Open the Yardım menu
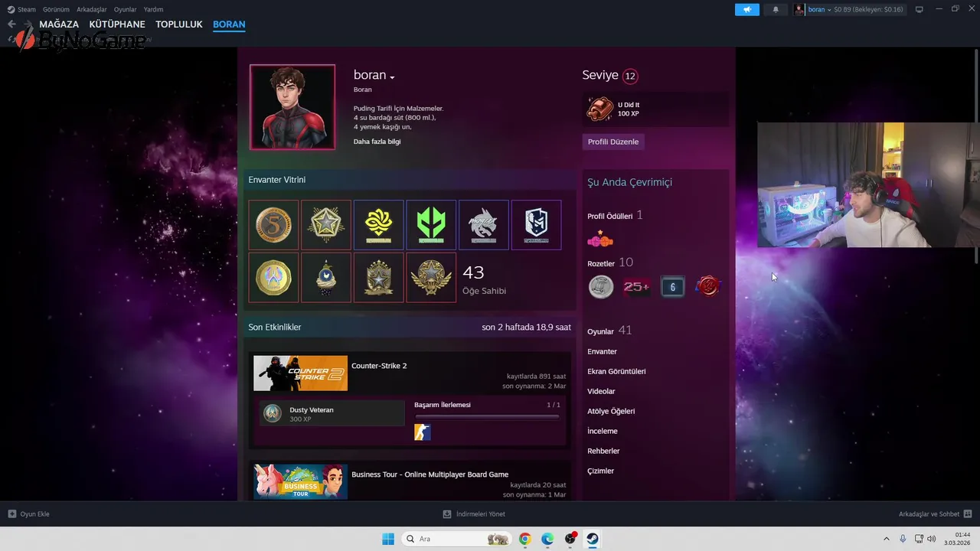The width and height of the screenshot is (980, 551). click(153, 9)
